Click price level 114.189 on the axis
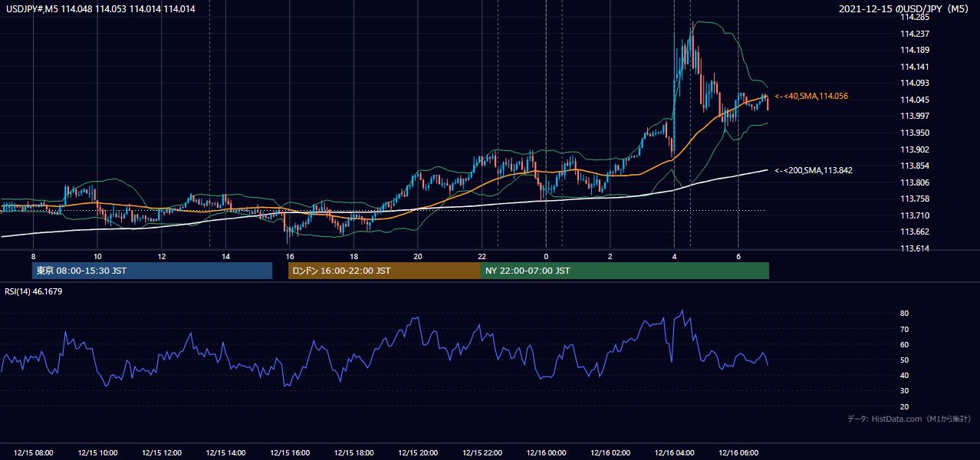Viewport: 980px width, 460px height. point(915,50)
